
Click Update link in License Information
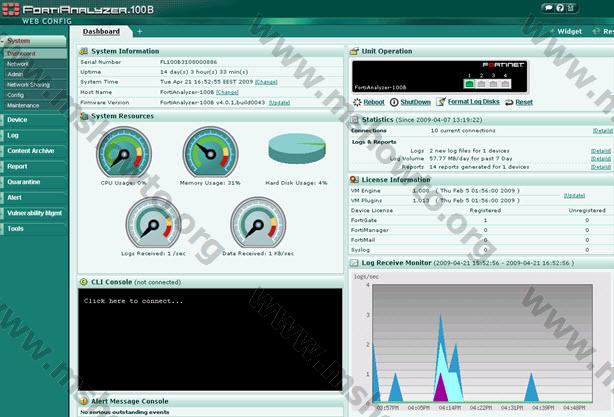tap(574, 195)
